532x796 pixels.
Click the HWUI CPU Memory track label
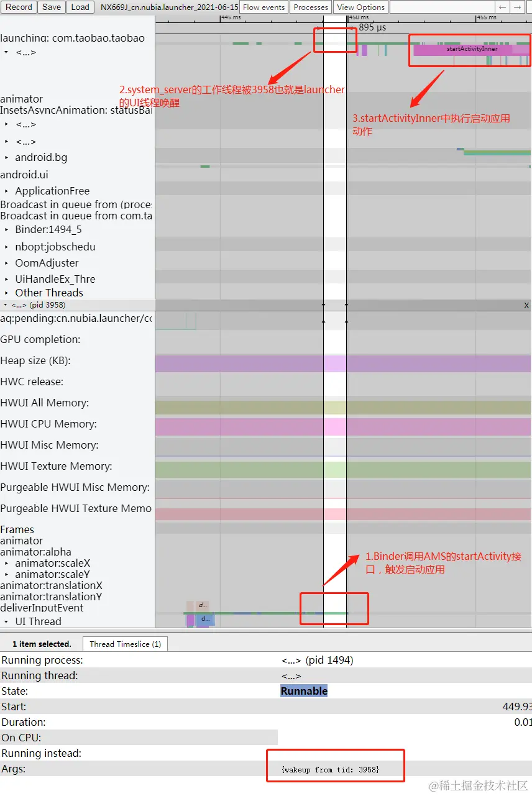pyautogui.click(x=48, y=424)
